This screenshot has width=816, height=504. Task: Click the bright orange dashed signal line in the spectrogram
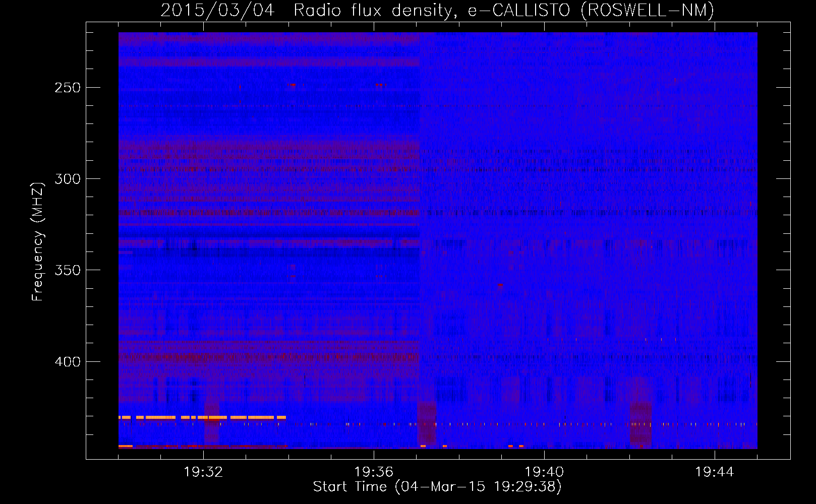[x=202, y=417]
